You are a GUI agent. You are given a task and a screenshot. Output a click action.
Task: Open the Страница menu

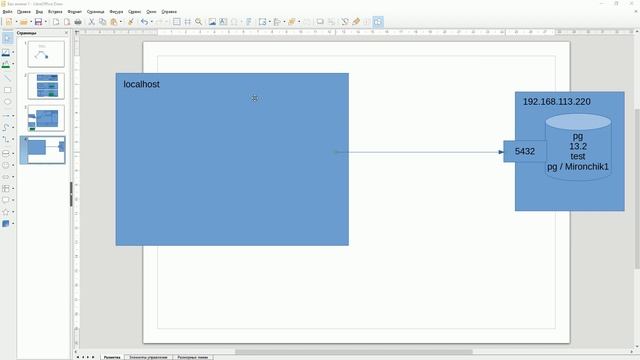[x=96, y=12]
